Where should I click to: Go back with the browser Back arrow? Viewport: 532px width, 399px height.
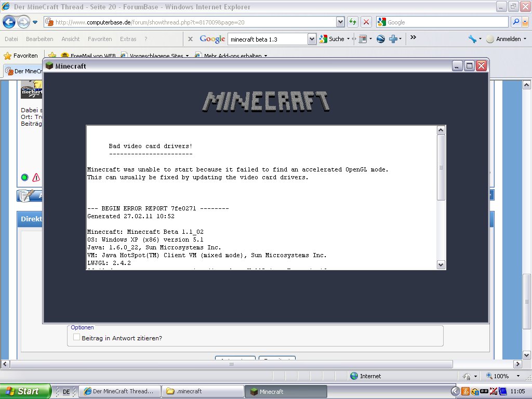point(9,22)
